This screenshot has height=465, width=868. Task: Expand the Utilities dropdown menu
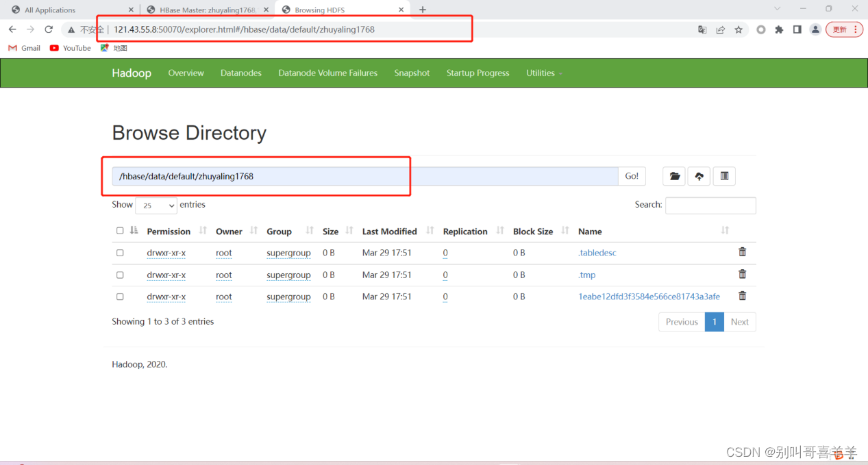[544, 73]
